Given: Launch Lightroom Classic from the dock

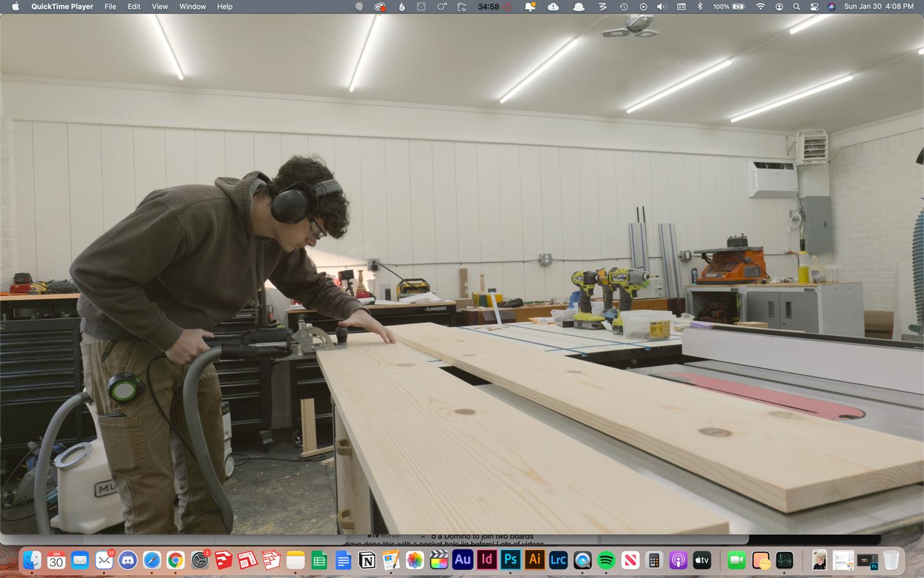Looking at the screenshot, I should (558, 560).
